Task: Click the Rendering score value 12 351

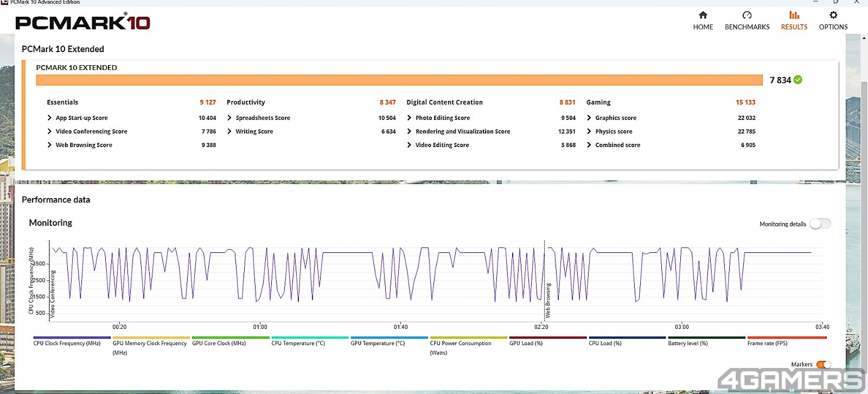Action: tap(567, 131)
